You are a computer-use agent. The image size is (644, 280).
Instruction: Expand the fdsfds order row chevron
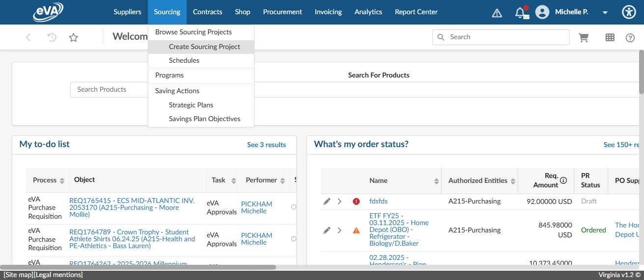point(339,202)
